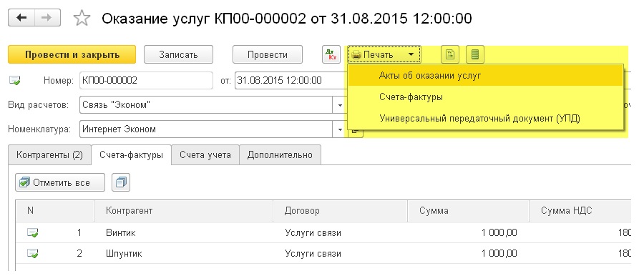Sort by the Контрагент column header

pyautogui.click(x=183, y=211)
